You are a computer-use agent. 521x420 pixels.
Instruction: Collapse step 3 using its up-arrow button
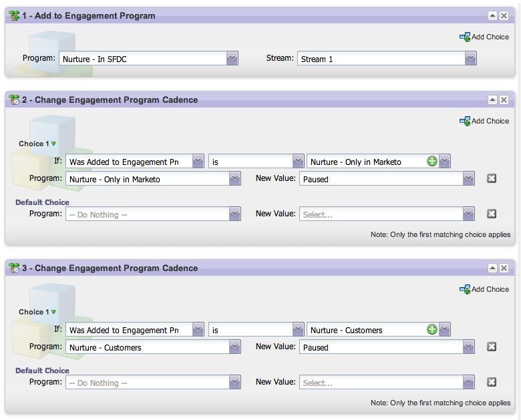click(492, 268)
